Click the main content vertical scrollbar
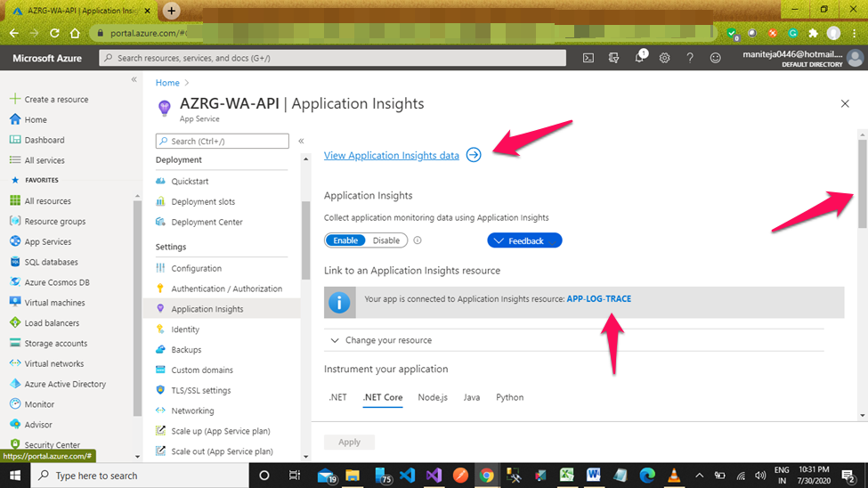 [863, 183]
